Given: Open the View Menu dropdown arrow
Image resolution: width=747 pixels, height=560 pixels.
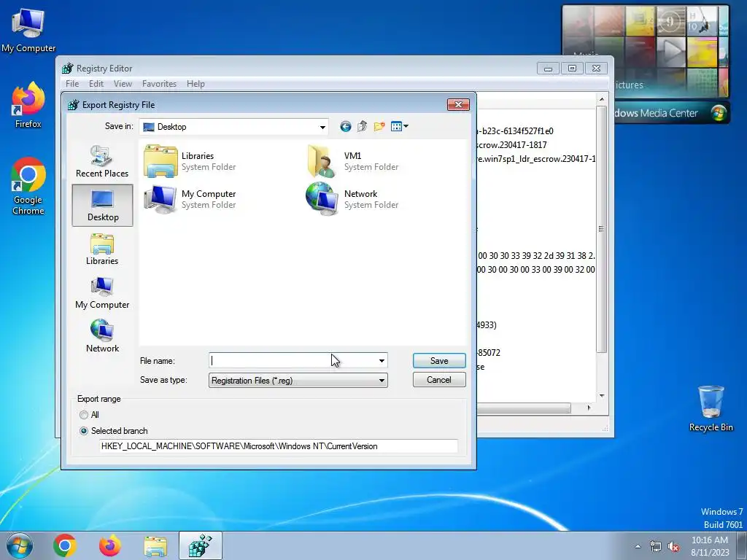Looking at the screenshot, I should point(406,126).
